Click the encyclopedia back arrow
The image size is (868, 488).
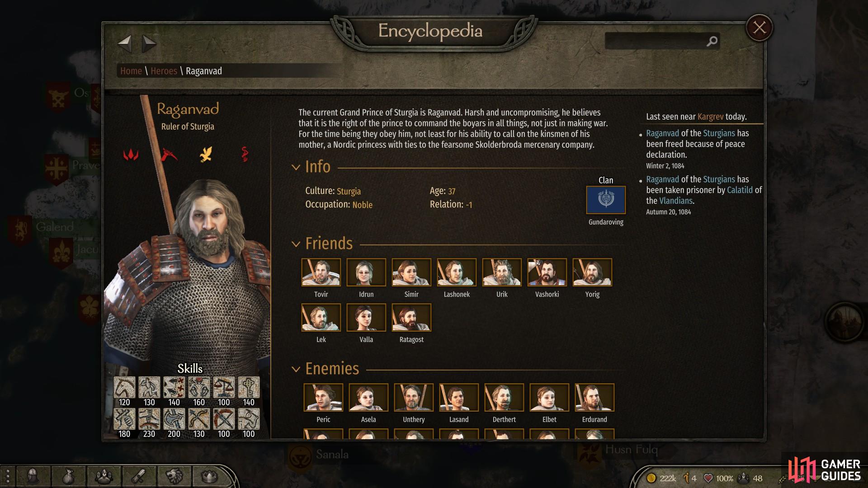[125, 44]
